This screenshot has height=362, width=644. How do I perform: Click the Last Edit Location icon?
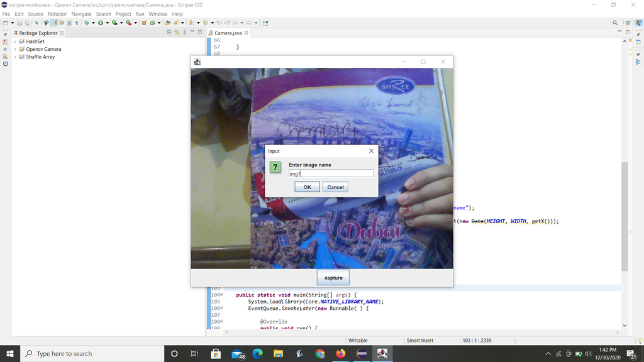pyautogui.click(x=219, y=23)
